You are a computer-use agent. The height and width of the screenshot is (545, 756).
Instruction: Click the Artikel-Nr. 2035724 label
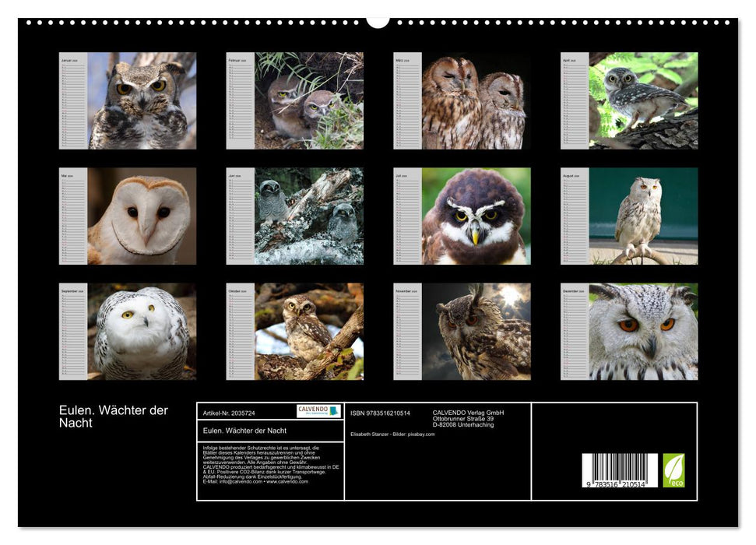click(228, 412)
